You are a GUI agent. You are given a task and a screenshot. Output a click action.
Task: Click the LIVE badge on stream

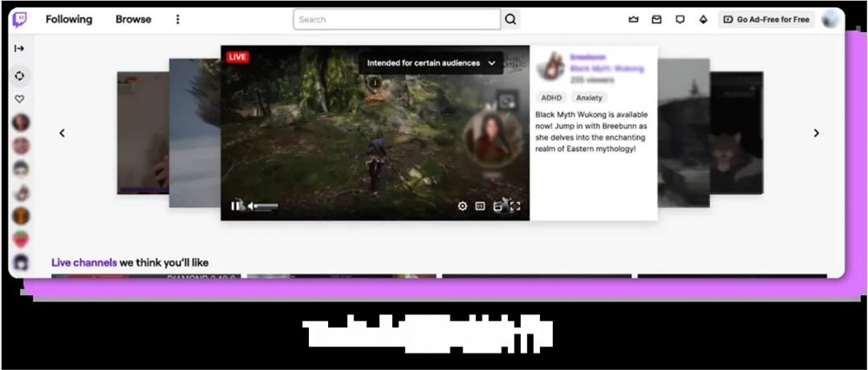click(x=237, y=57)
